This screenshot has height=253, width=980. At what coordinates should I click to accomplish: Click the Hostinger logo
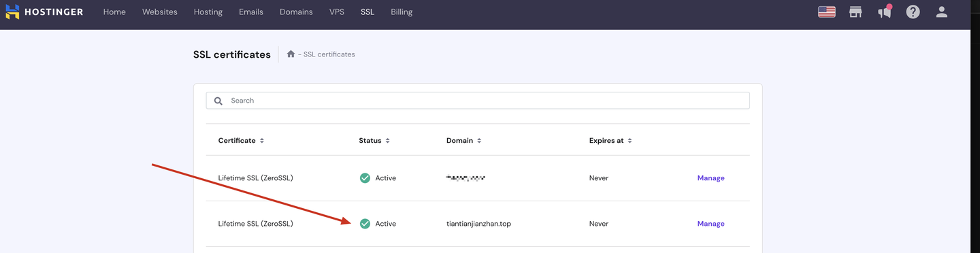click(x=44, y=12)
